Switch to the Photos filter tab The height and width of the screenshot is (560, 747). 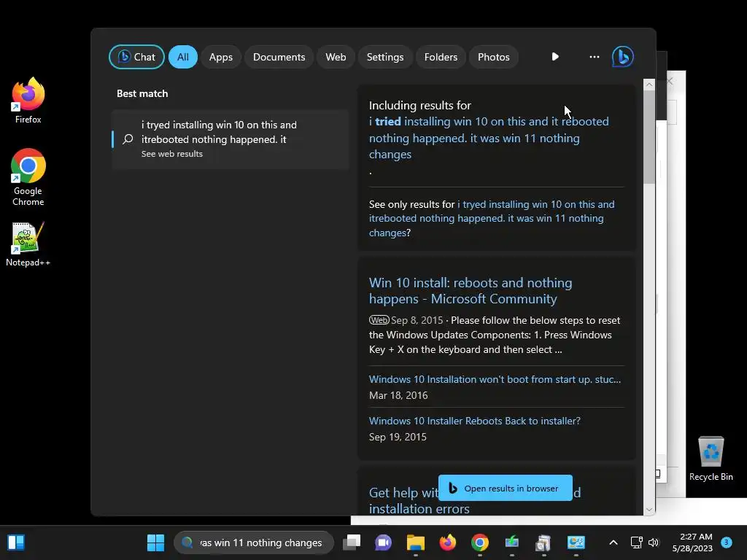click(494, 57)
